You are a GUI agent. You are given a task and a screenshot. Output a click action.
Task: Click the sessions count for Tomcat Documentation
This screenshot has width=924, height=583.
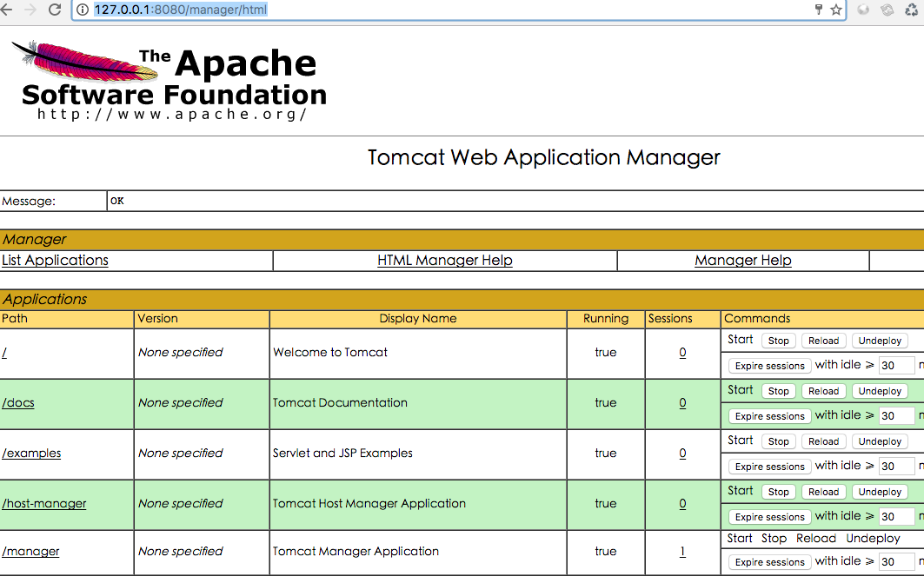(x=682, y=403)
